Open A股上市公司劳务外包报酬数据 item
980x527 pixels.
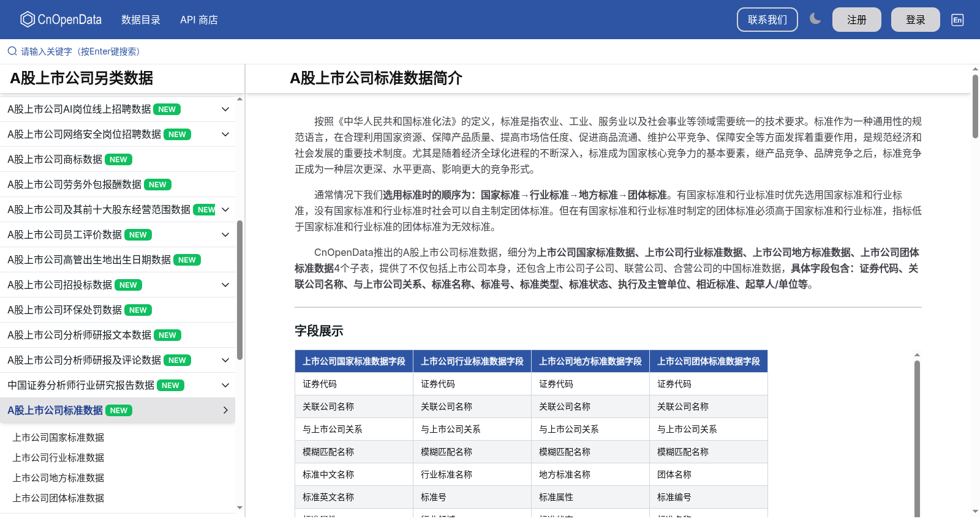pos(118,184)
